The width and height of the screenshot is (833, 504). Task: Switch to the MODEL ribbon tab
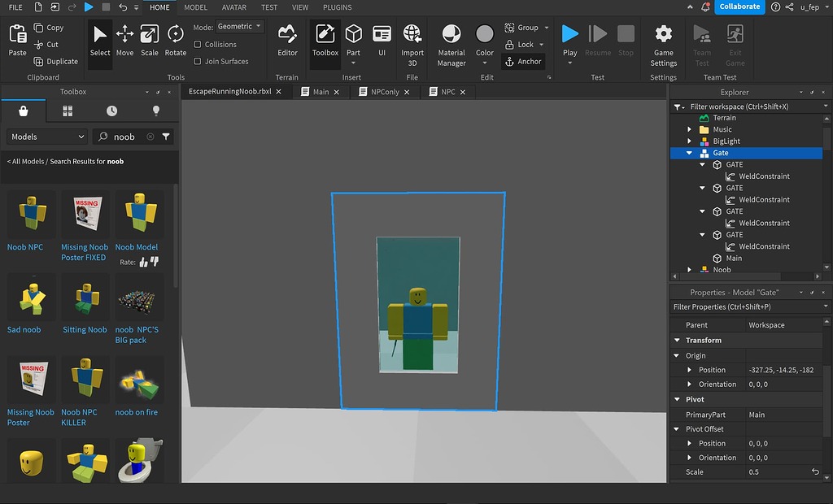click(x=195, y=7)
